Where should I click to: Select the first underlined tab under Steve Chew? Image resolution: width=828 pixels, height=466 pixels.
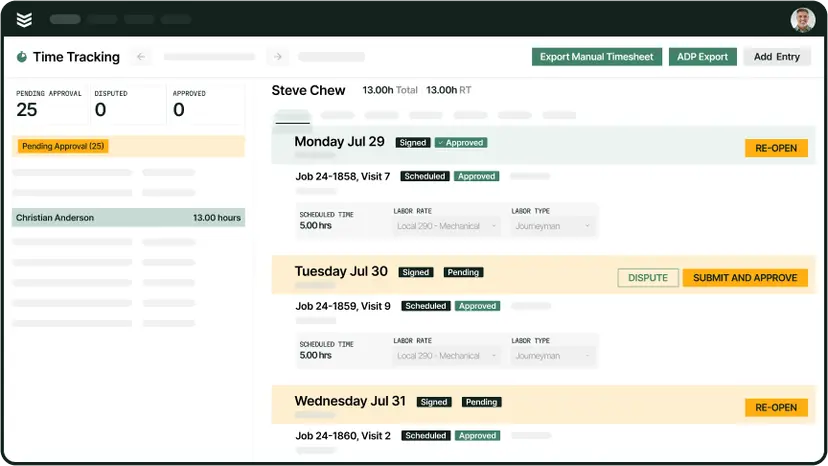pos(293,116)
